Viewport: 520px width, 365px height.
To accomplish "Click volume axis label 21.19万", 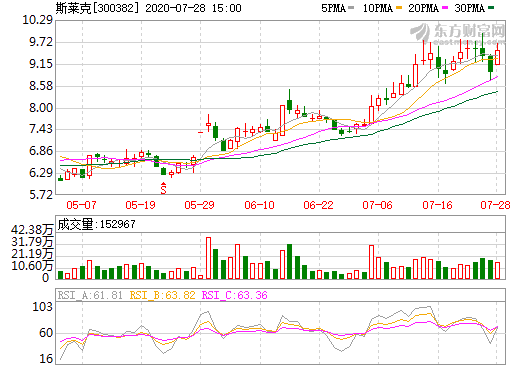I will pos(32,254).
